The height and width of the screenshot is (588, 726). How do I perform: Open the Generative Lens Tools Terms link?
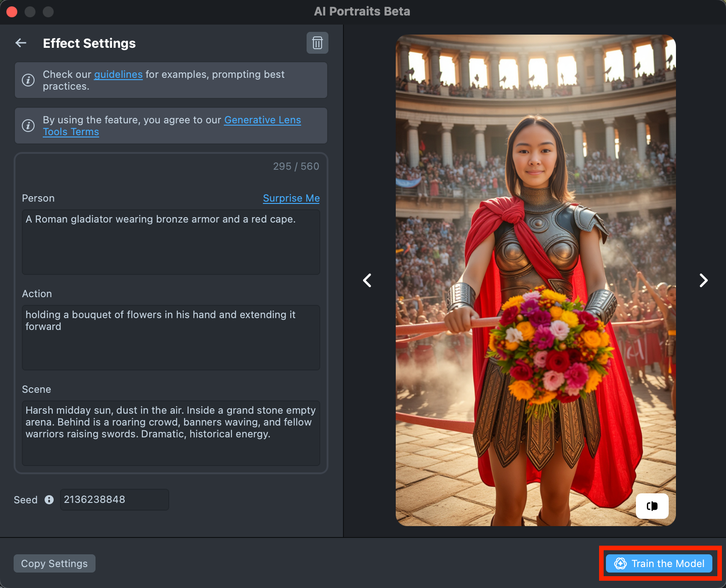tap(262, 120)
